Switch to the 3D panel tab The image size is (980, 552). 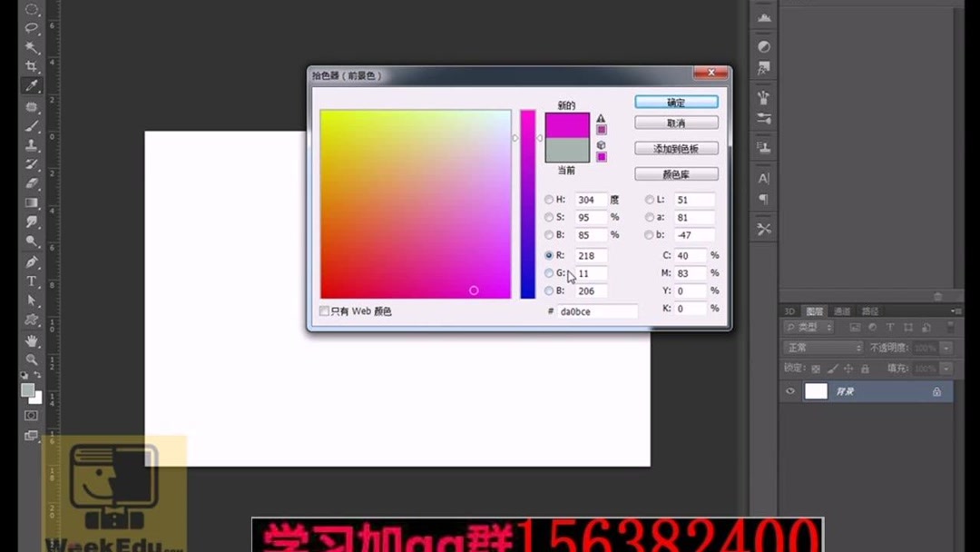pyautogui.click(x=789, y=311)
